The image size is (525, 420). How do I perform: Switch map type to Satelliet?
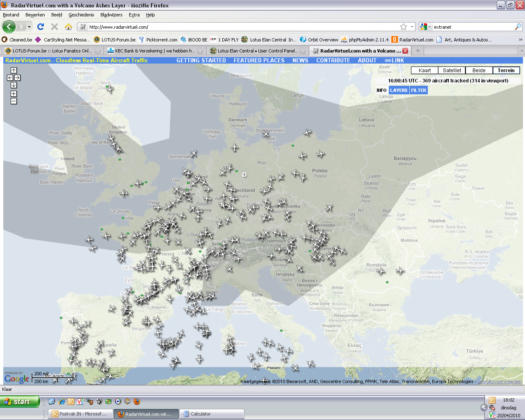[452, 70]
